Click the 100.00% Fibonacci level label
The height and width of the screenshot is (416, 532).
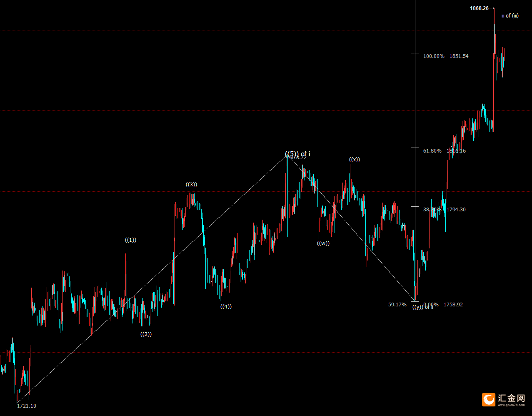tap(434, 56)
